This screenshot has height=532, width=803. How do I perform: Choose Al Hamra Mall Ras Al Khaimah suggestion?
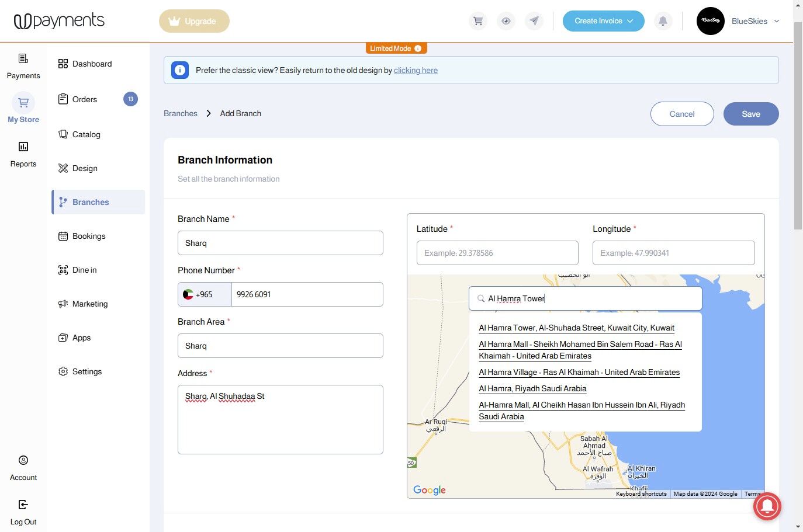(x=580, y=350)
